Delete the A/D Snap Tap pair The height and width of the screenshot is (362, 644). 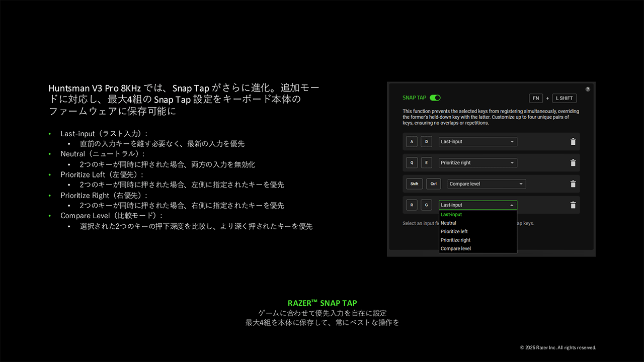(573, 142)
